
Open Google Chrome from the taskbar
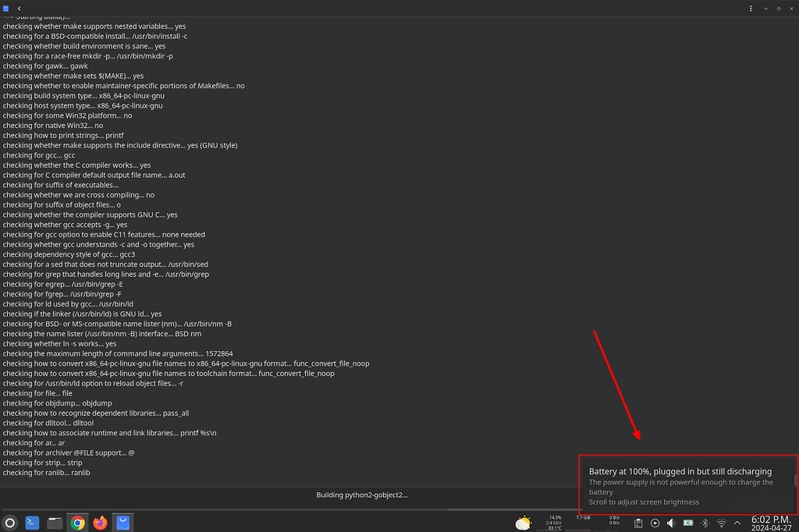point(78,523)
